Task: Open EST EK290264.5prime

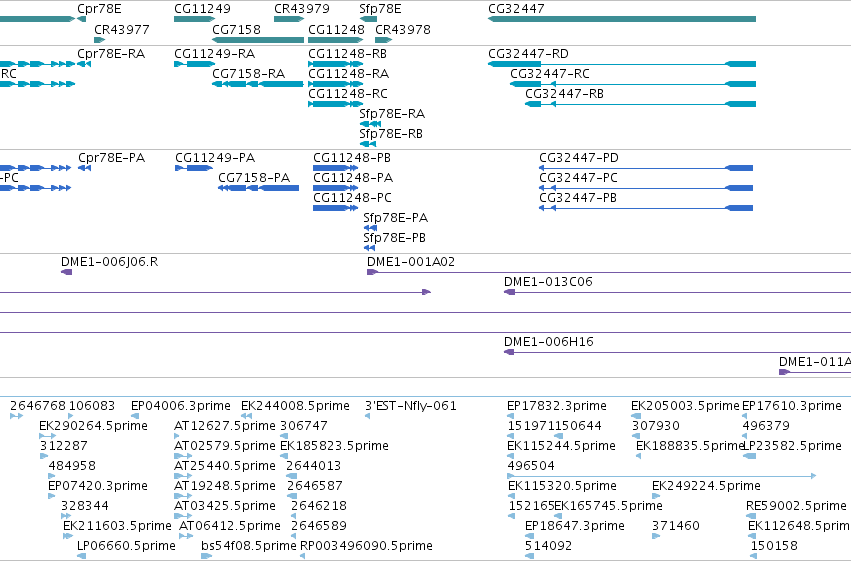Action: tap(93, 426)
